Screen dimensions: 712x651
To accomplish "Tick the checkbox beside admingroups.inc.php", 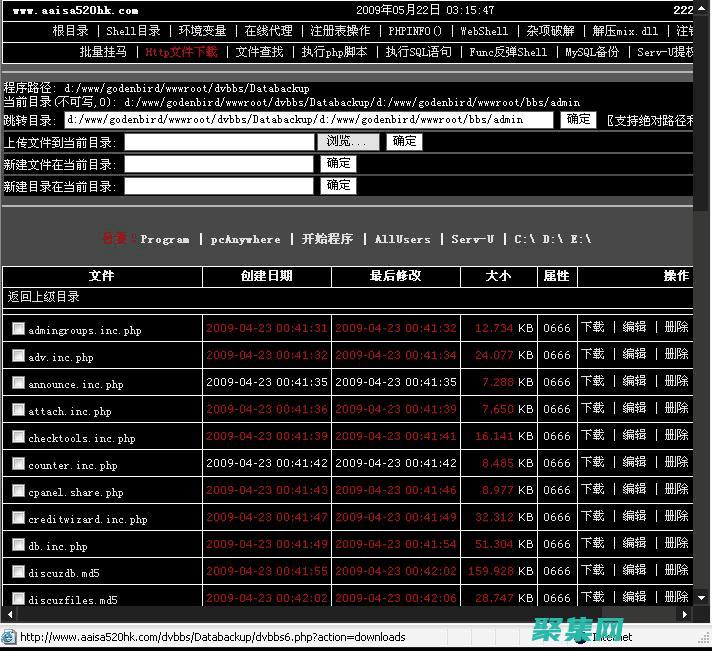I will [18, 329].
